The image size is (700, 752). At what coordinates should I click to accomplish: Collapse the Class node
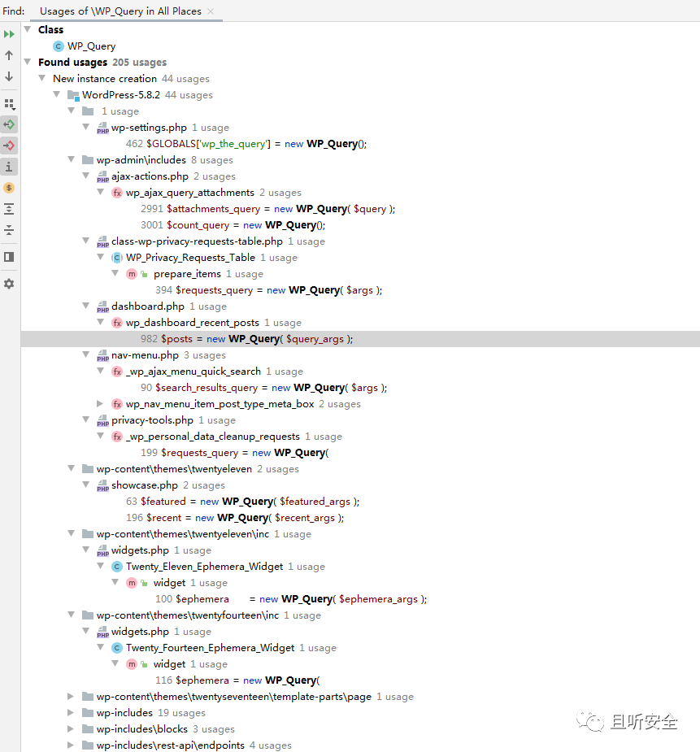click(28, 29)
